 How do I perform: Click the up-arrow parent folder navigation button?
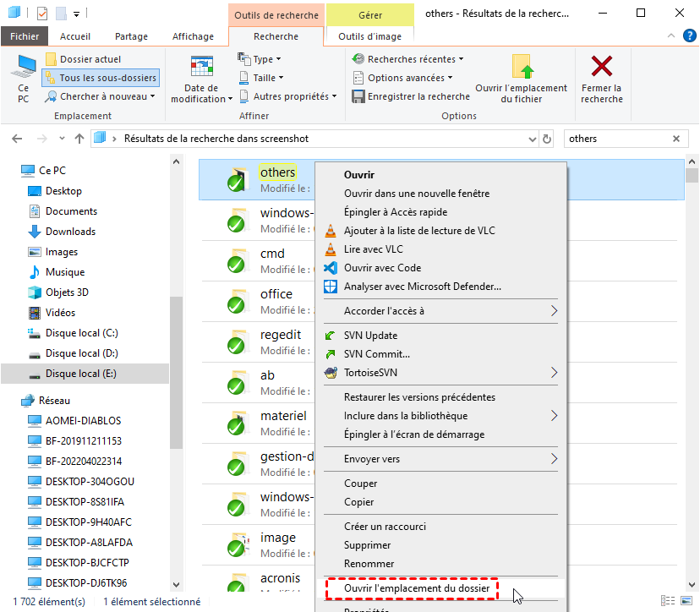[x=79, y=139]
